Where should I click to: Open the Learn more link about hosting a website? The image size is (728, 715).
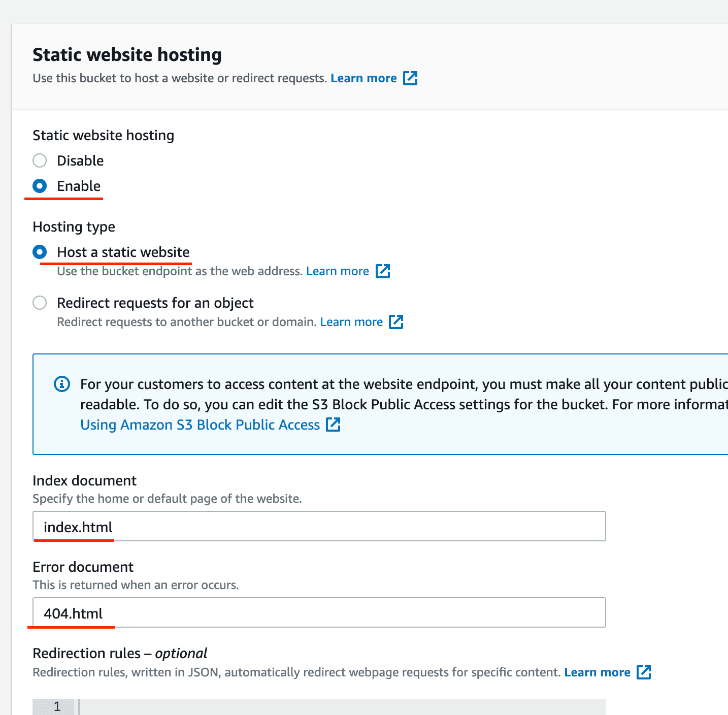(338, 271)
